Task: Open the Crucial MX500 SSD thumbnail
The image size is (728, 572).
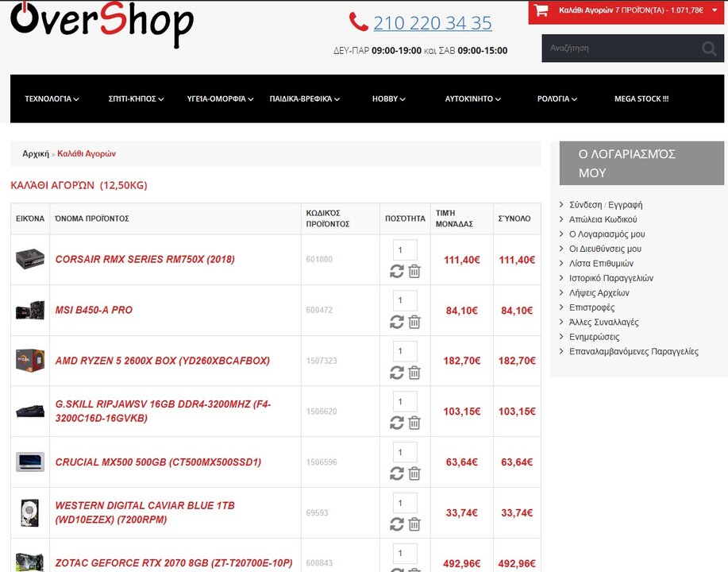Action: click(30, 462)
